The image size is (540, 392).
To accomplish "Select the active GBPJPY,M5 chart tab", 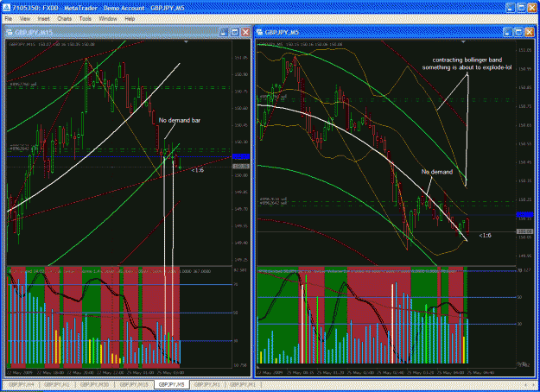I will click(x=172, y=384).
